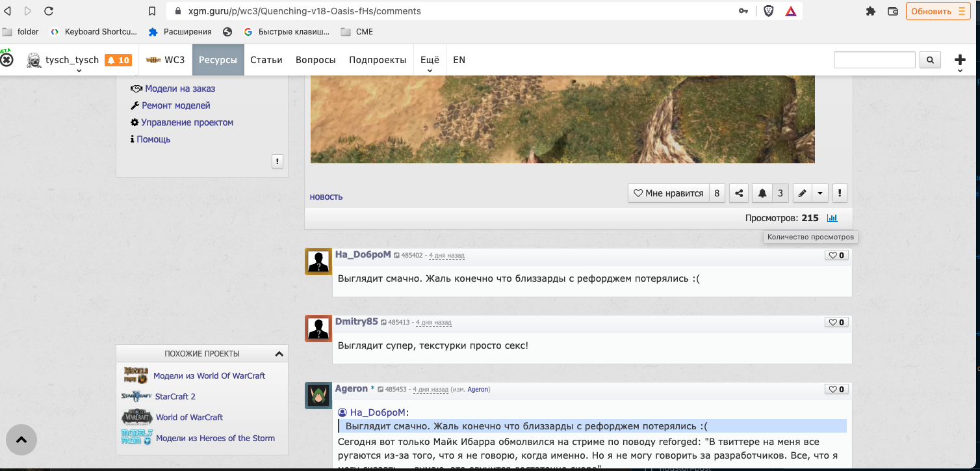Click the Brave Rewards triangle icon
Screen dimensions: 980x471
point(791,11)
